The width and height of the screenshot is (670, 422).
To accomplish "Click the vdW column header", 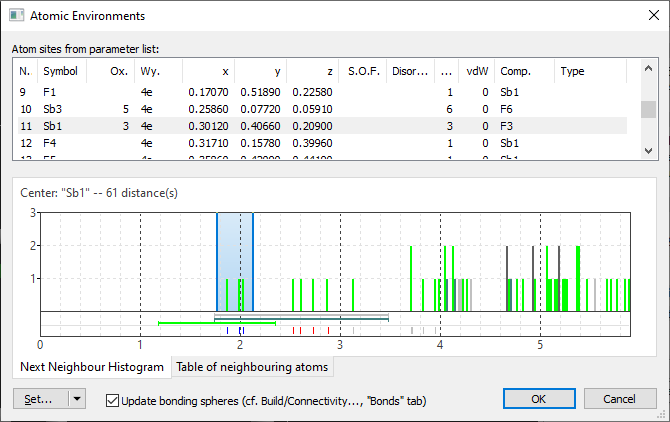I will click(x=476, y=72).
